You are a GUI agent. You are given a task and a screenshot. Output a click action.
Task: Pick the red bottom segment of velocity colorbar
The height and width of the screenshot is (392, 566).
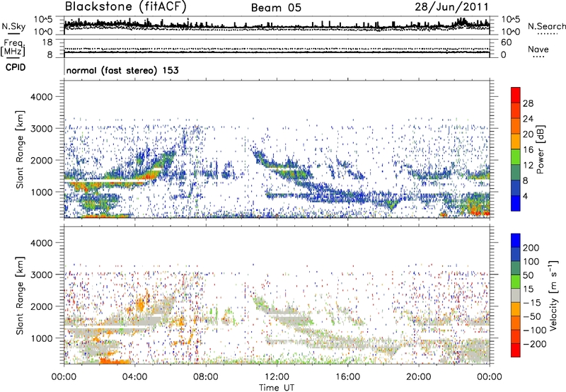coord(516,350)
